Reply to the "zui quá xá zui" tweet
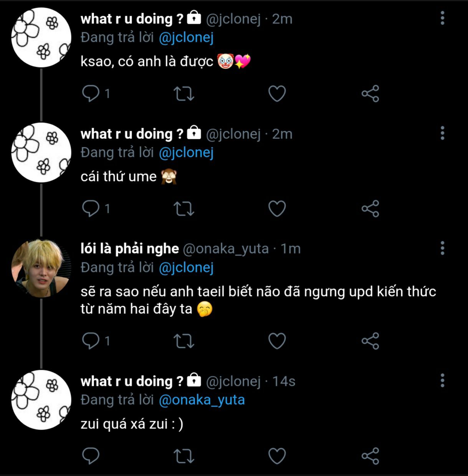The width and height of the screenshot is (468, 476). pos(91,456)
